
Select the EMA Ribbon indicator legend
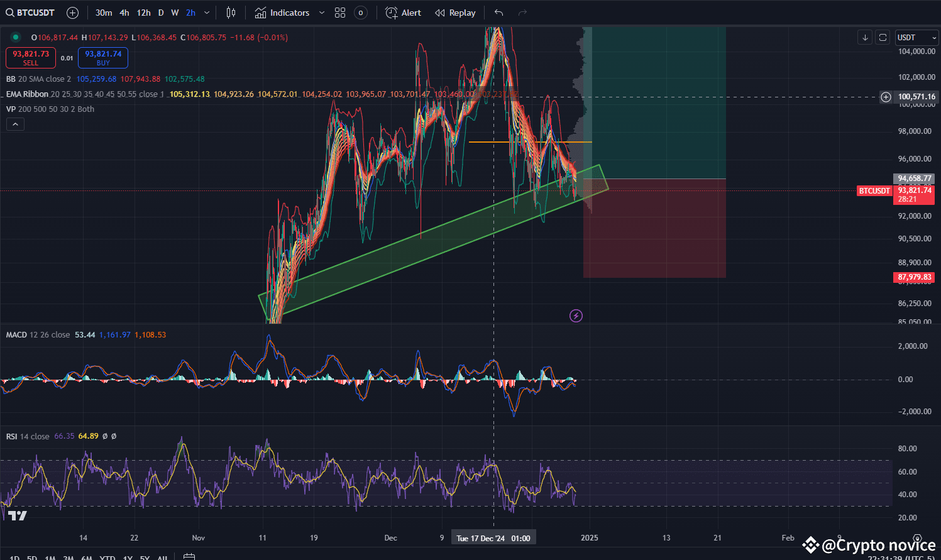(85, 94)
